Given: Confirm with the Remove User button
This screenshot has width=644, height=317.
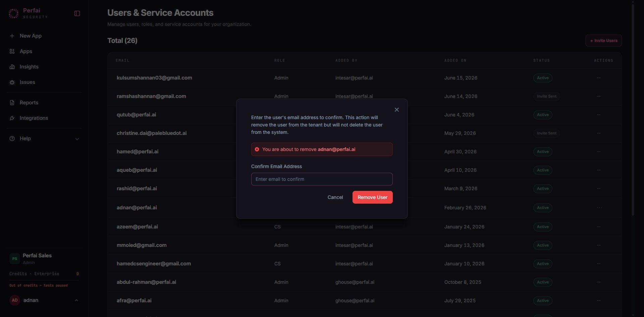Looking at the screenshot, I should pyautogui.click(x=372, y=197).
